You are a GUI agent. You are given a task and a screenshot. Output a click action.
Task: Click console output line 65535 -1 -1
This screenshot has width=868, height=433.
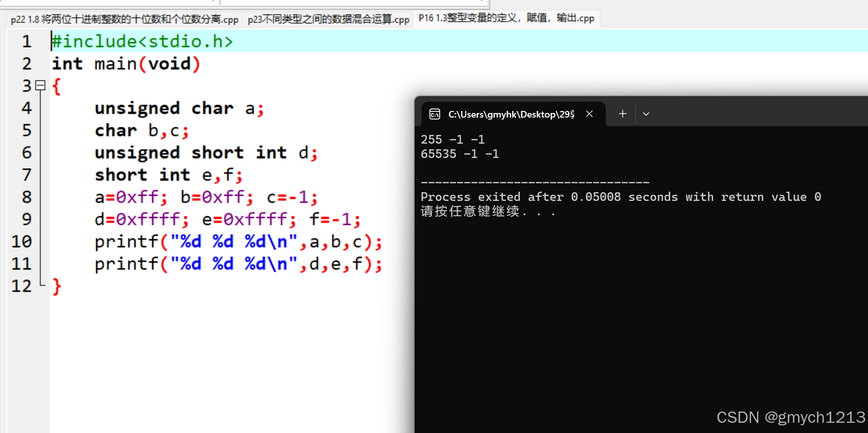pos(460,154)
